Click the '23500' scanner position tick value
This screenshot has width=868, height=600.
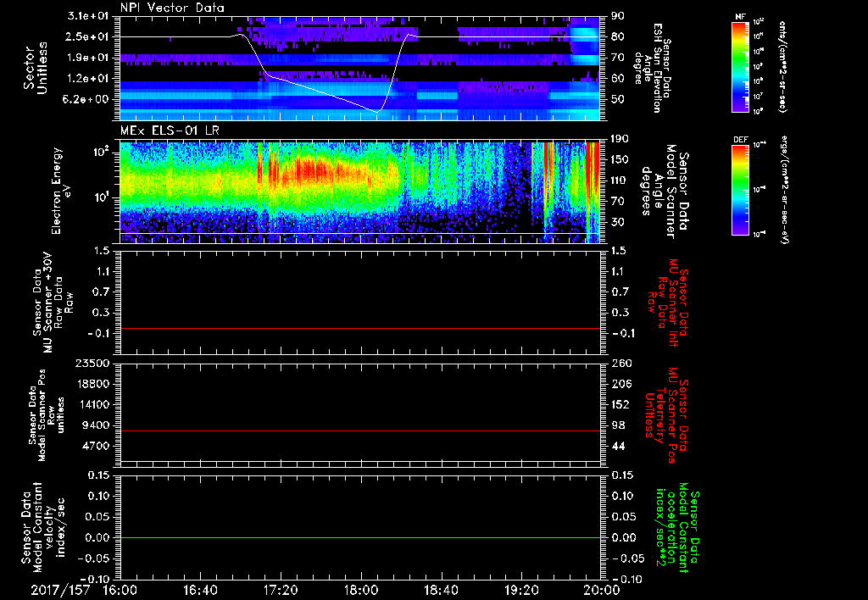(x=92, y=363)
